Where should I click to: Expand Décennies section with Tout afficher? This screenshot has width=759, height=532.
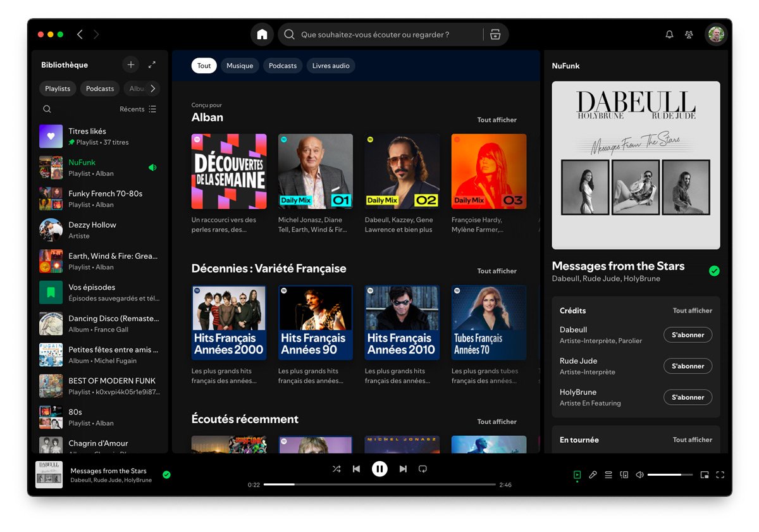point(497,271)
